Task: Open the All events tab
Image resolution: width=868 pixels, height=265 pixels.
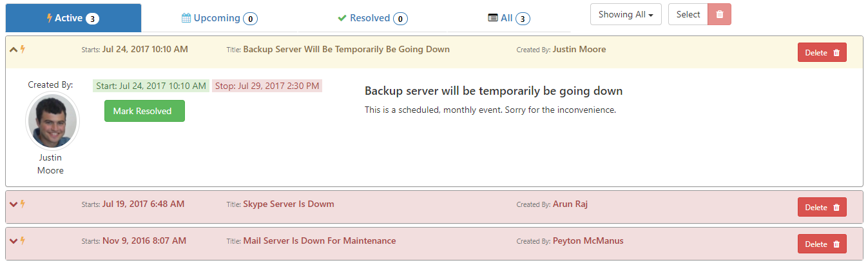Action: 509,18
